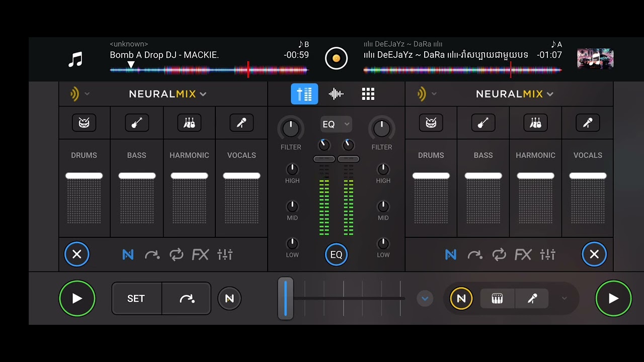
Task: Expand the left deck NEURALMIX dropdown
Action: tap(168, 94)
